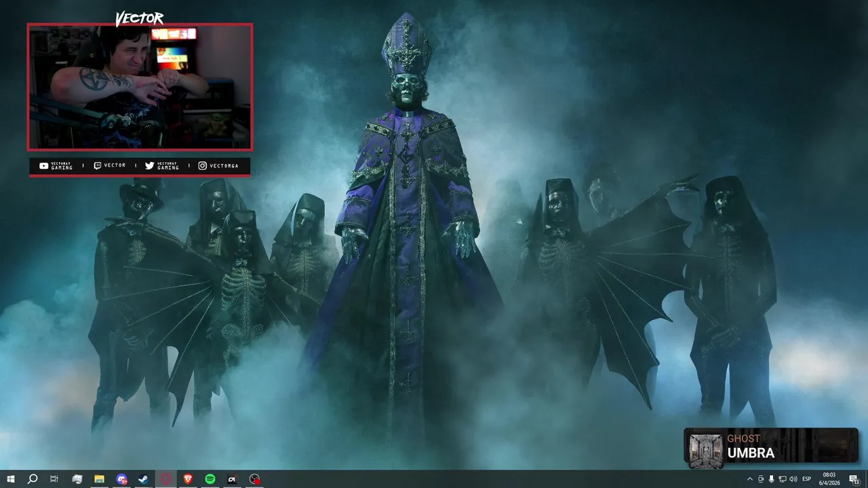Click the Twitch icon in stream overlay

pyautogui.click(x=97, y=165)
